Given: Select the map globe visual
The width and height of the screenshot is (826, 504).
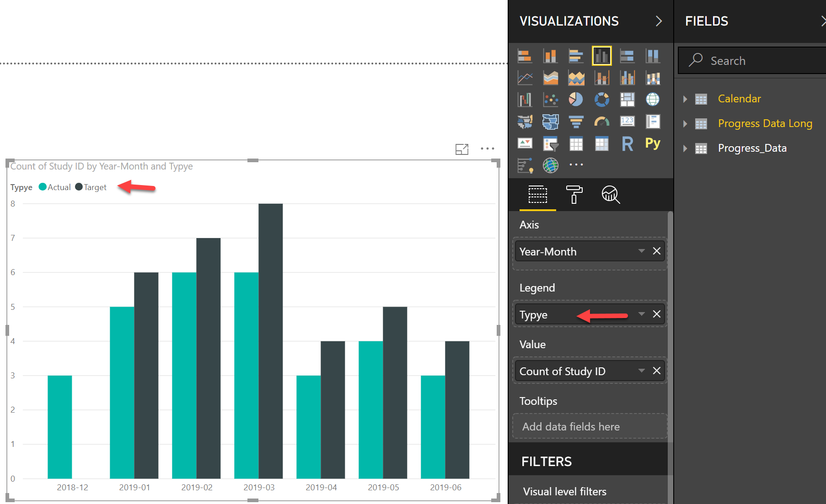Looking at the screenshot, I should (653, 100).
